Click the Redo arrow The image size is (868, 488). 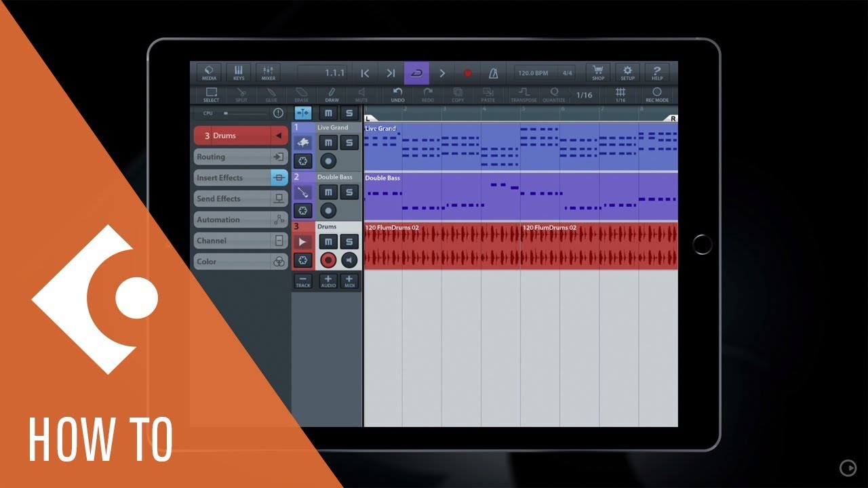click(428, 95)
